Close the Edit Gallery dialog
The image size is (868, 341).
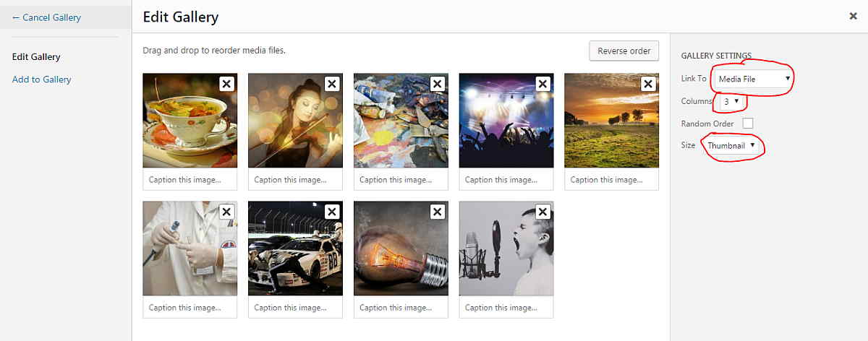click(854, 16)
